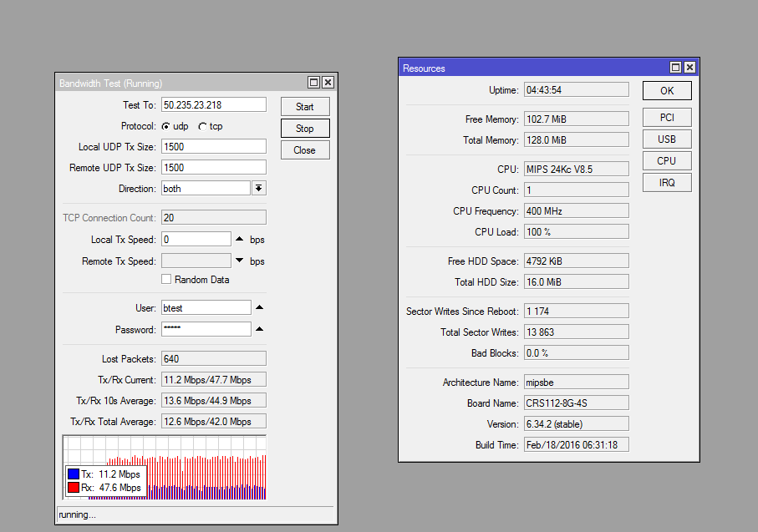Click the blue Tx legend swatch
Screen dimensions: 758x532
pos(73,474)
